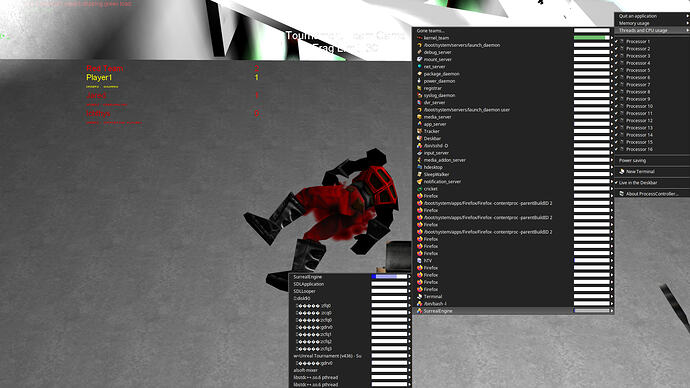Expand submenu arrow on Terminal row
690x388 pixels.
[x=612, y=296]
